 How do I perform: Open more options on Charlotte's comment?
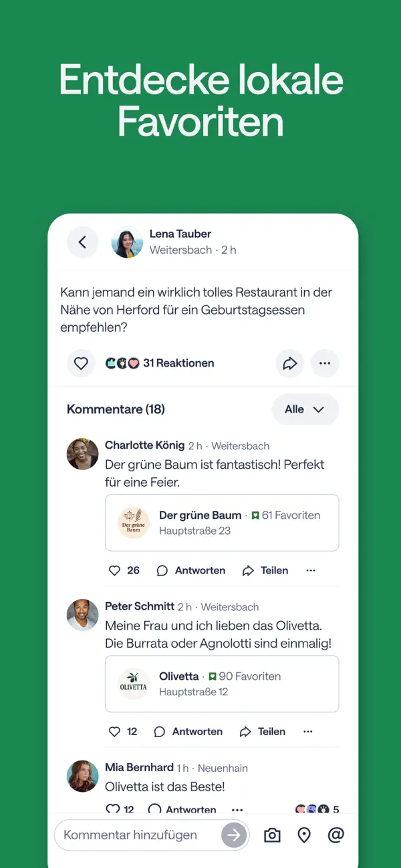[x=311, y=570]
